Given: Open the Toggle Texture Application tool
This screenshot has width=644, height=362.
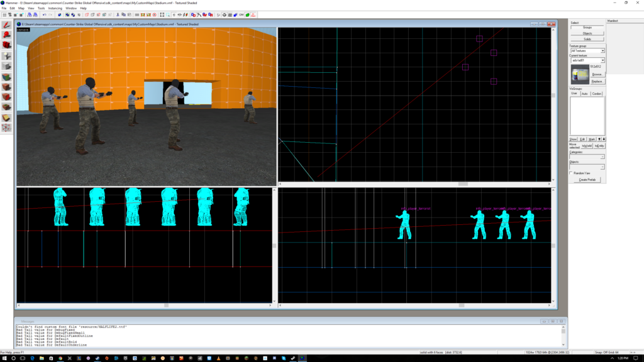Looking at the screenshot, I should click(x=6, y=77).
